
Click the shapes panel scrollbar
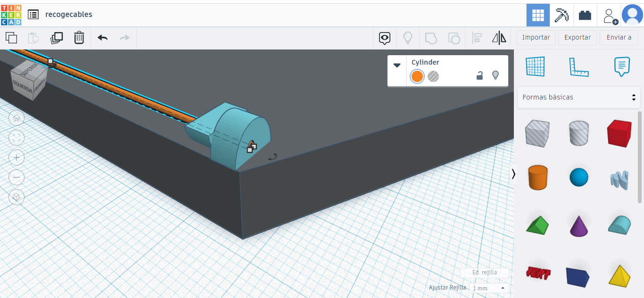click(x=640, y=157)
